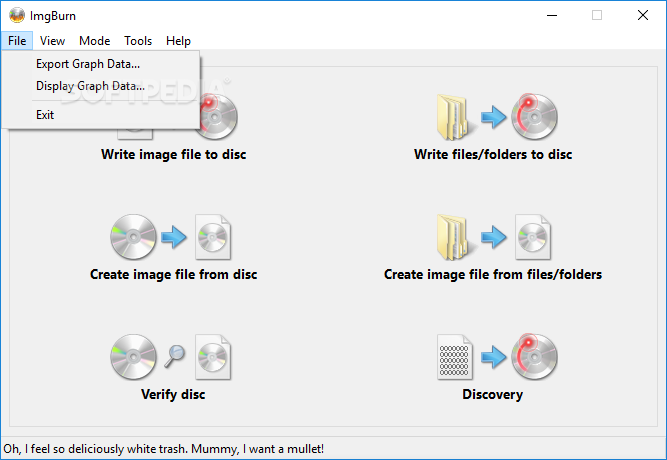Click folder icon above Write files/folders to disc
The height and width of the screenshot is (460, 667).
[x=455, y=117]
